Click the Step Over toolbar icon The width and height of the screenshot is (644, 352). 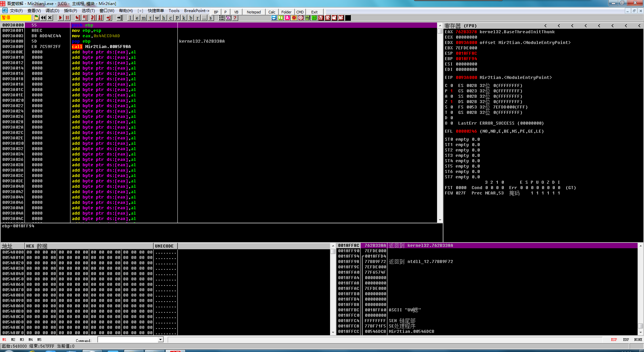click(x=85, y=18)
